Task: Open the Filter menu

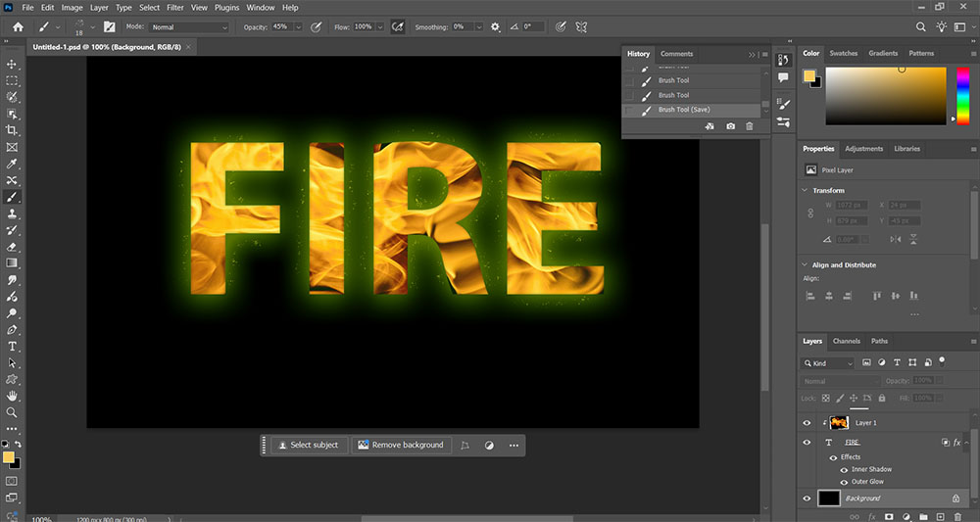Action: pyautogui.click(x=175, y=8)
